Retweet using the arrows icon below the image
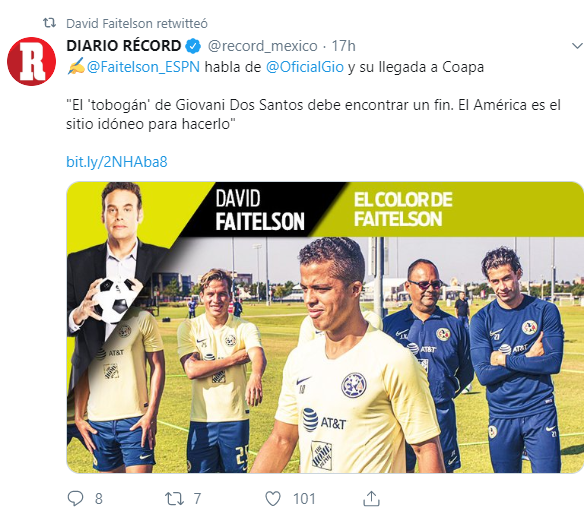The height and width of the screenshot is (513, 584). click(x=175, y=498)
